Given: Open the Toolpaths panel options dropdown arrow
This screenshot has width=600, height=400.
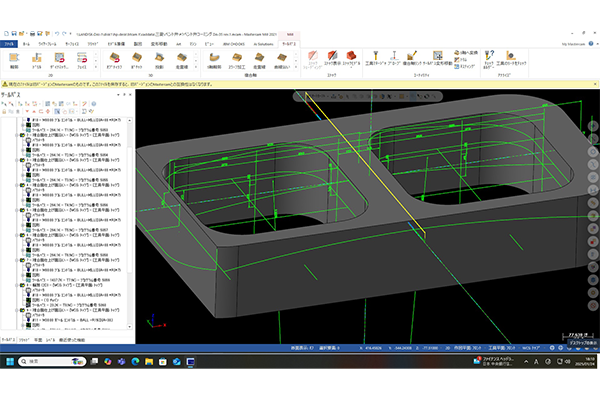Looking at the screenshot, I should [x=118, y=95].
